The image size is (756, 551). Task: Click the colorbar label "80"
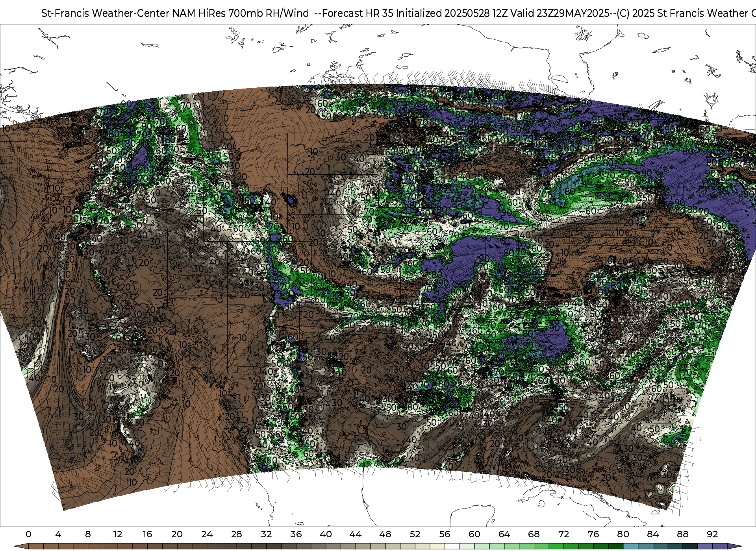pyautogui.click(x=623, y=534)
